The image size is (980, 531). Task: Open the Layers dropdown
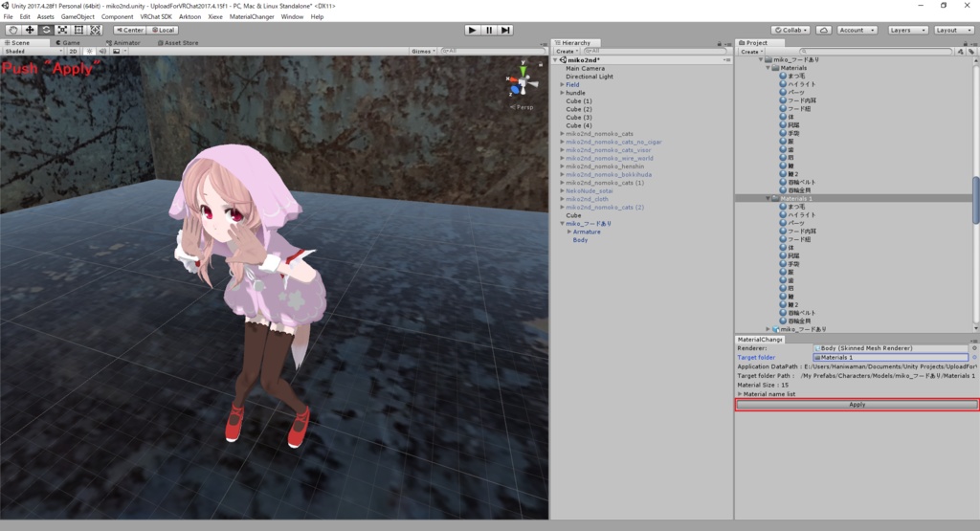tap(907, 30)
